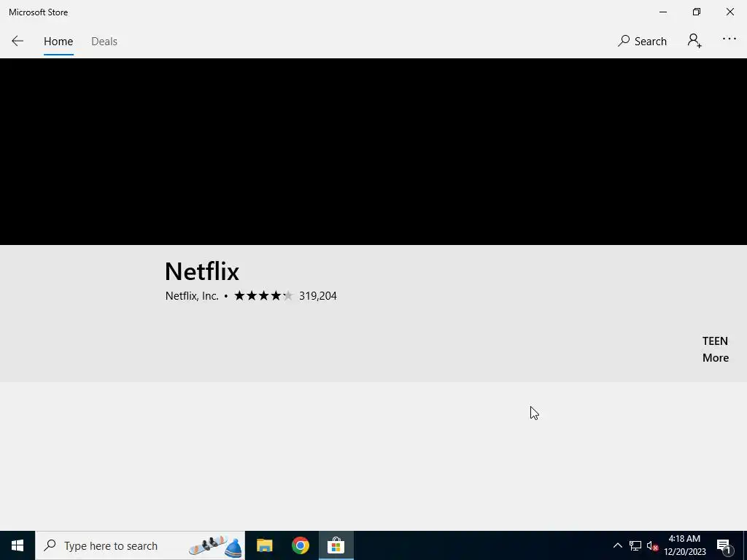The image size is (747, 560).
Task: Open Search in Microsoft Store
Action: pos(642,42)
